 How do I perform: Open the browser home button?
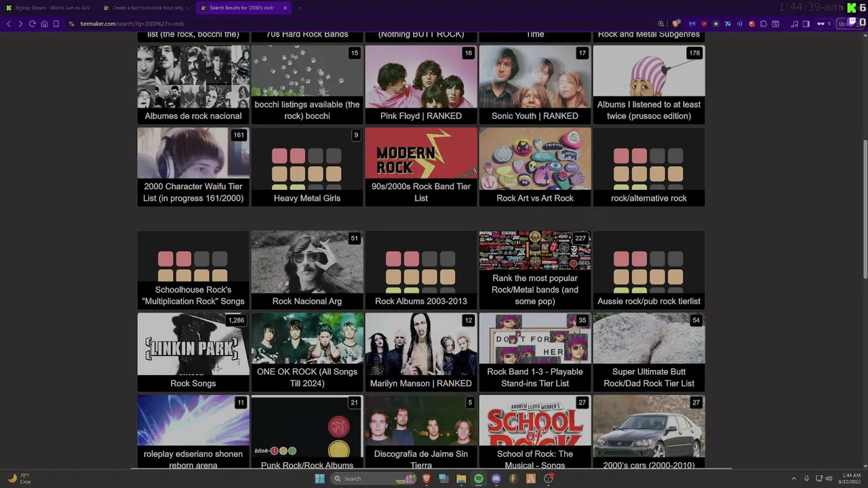pos(44,24)
